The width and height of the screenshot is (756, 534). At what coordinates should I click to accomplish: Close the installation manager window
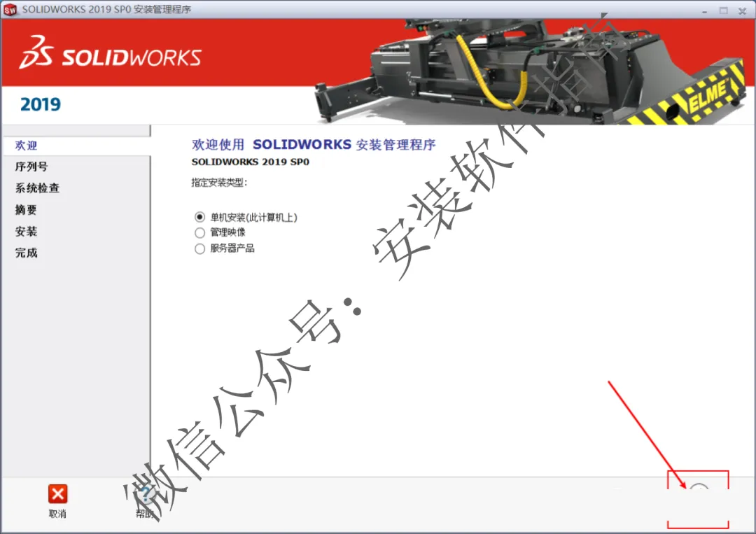743,10
